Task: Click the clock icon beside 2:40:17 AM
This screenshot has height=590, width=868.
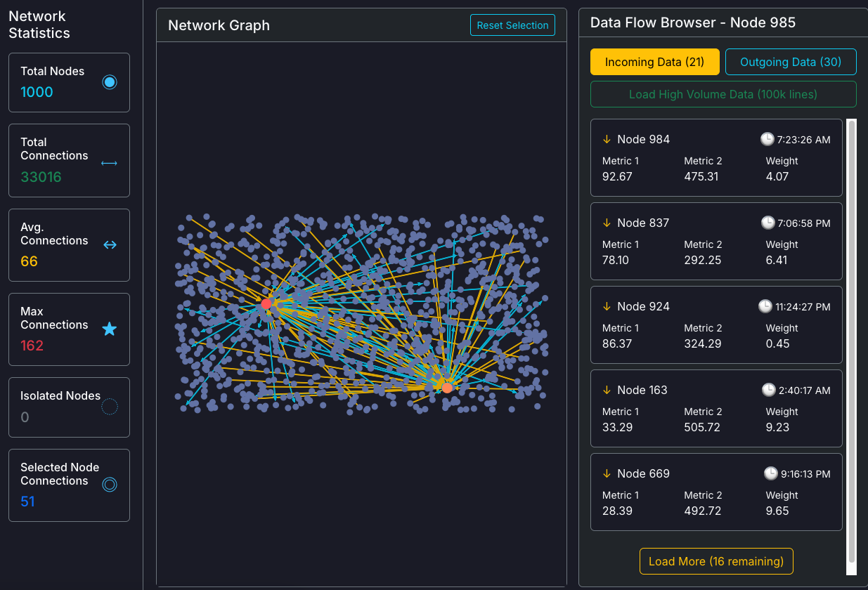Action: pos(768,390)
